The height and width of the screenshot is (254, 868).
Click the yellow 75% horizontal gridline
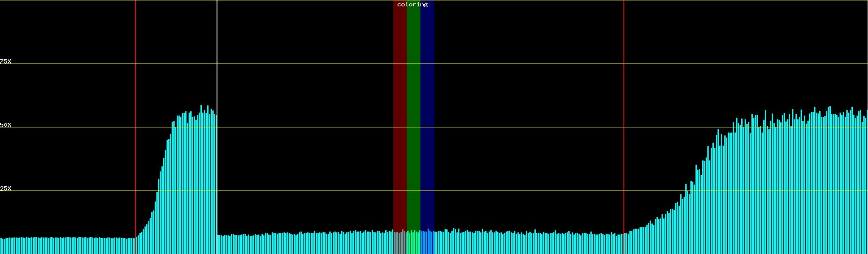[509, 64]
